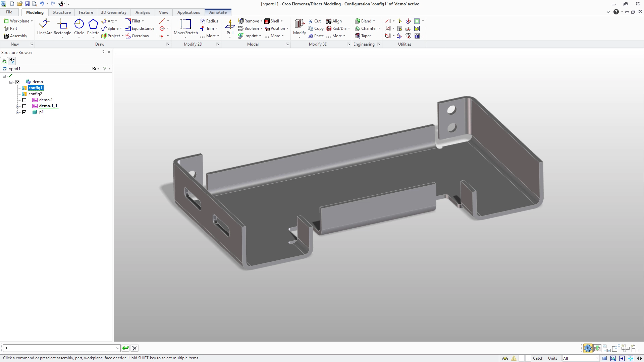This screenshot has width=644, height=362.
Task: Select the Rectangle drawing tool
Action: pyautogui.click(x=62, y=27)
